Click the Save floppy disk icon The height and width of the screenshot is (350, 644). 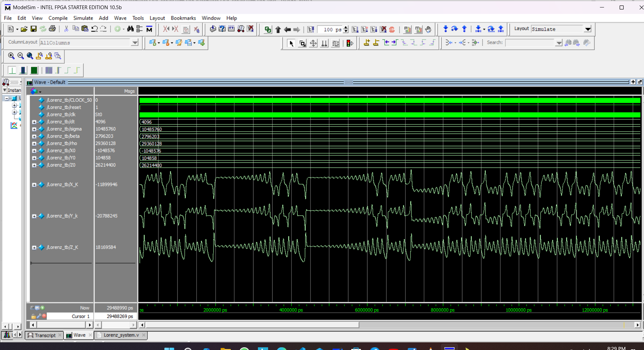coord(33,29)
